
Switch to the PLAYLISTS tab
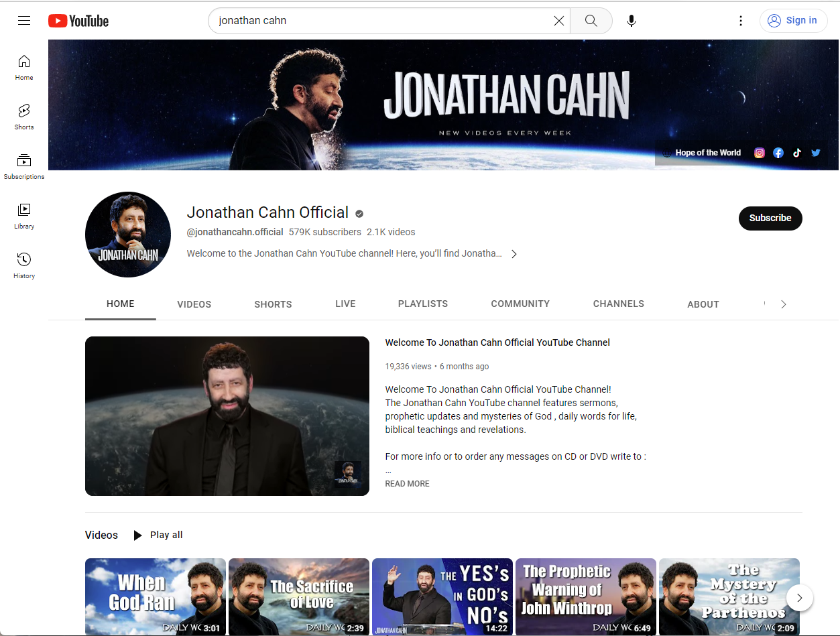(x=422, y=304)
